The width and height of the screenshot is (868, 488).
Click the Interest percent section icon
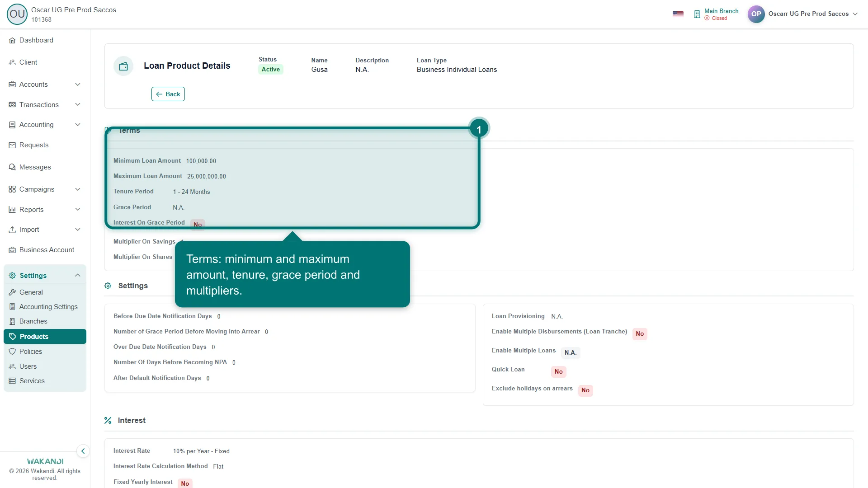[x=108, y=421]
